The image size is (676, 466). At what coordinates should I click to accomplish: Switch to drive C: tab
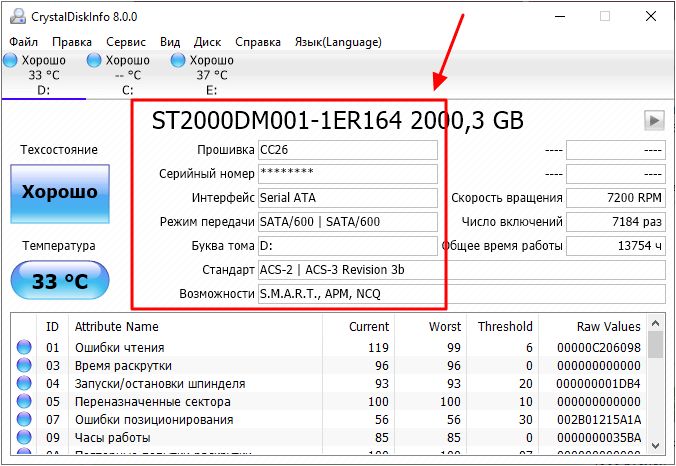(128, 75)
